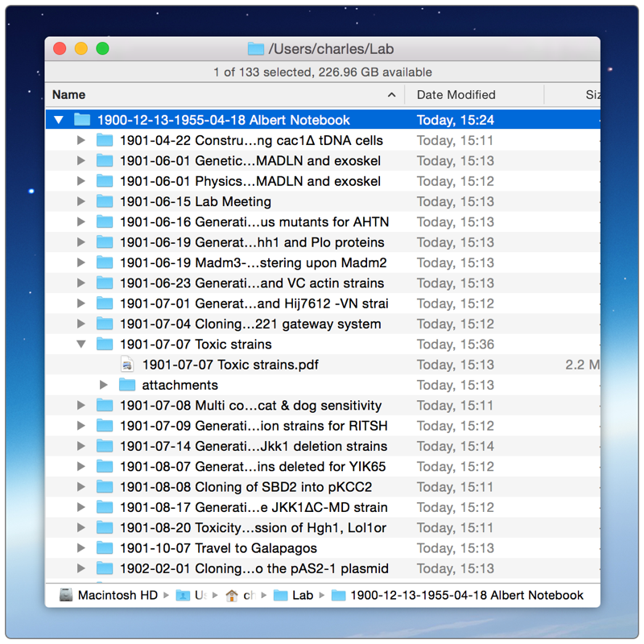The height and width of the screenshot is (644, 644).
Task: Select the attachments folder name
Action: point(180,386)
